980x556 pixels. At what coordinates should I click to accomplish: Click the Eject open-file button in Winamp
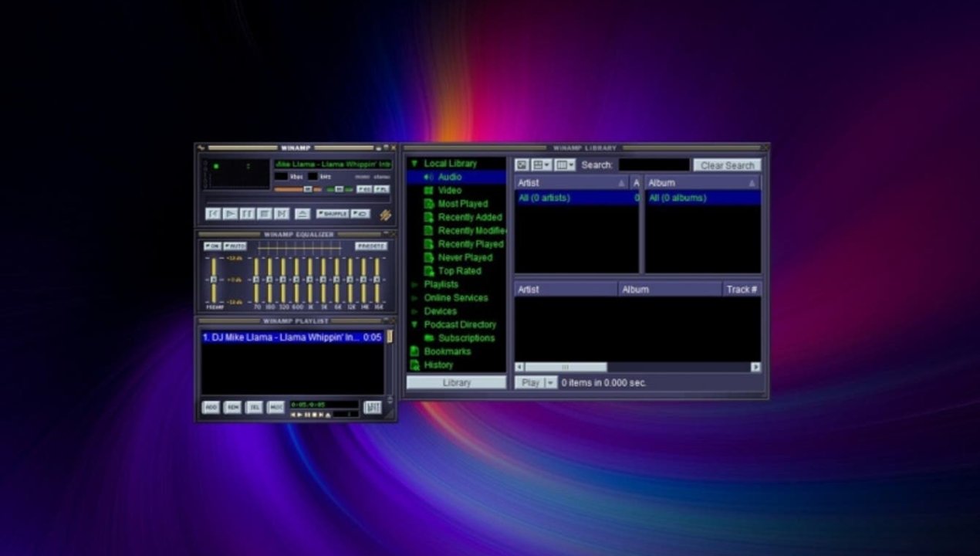[302, 214]
